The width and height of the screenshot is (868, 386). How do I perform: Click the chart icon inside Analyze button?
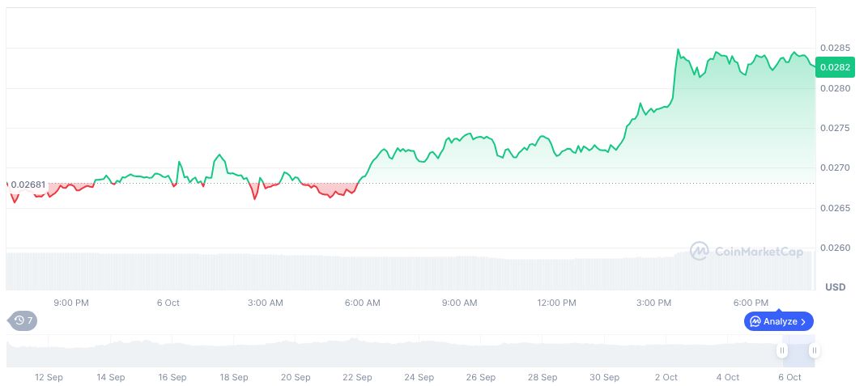point(755,321)
